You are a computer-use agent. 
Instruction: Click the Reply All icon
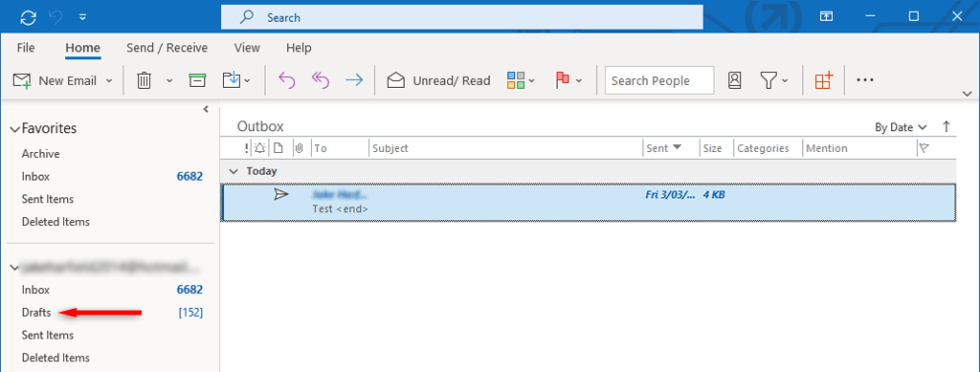tap(320, 80)
